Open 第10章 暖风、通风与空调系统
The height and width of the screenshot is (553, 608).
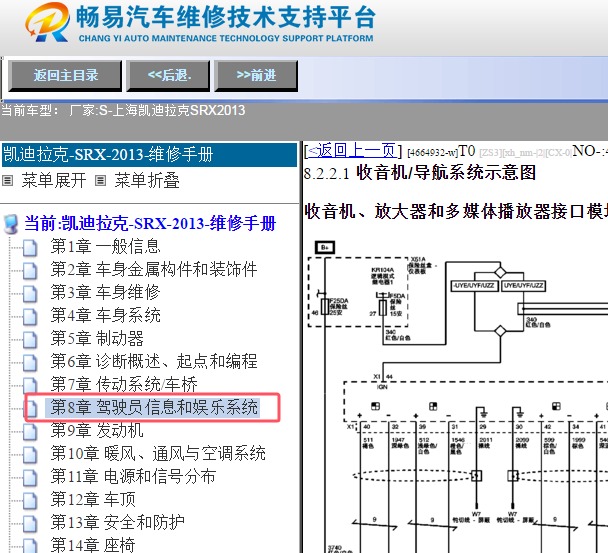click(x=158, y=453)
